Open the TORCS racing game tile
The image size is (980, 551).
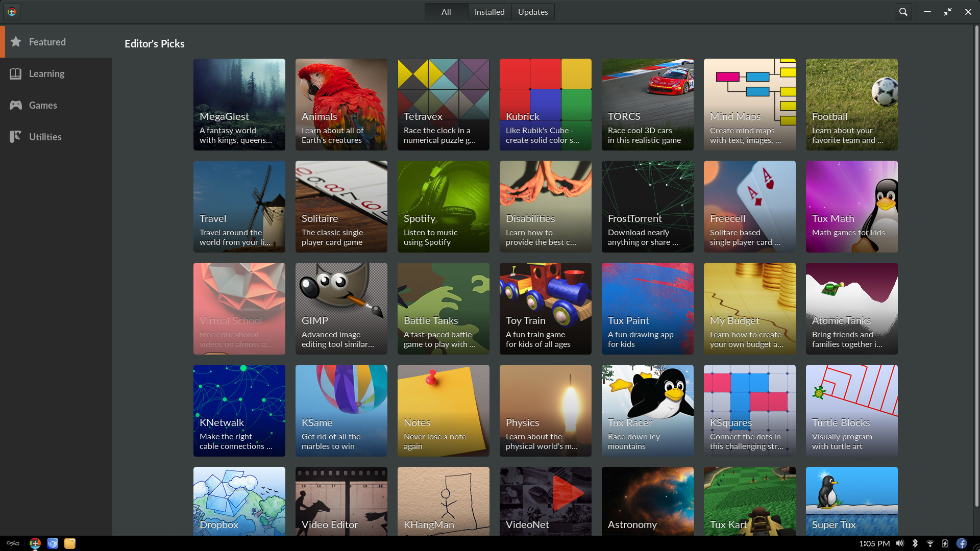pyautogui.click(x=647, y=105)
